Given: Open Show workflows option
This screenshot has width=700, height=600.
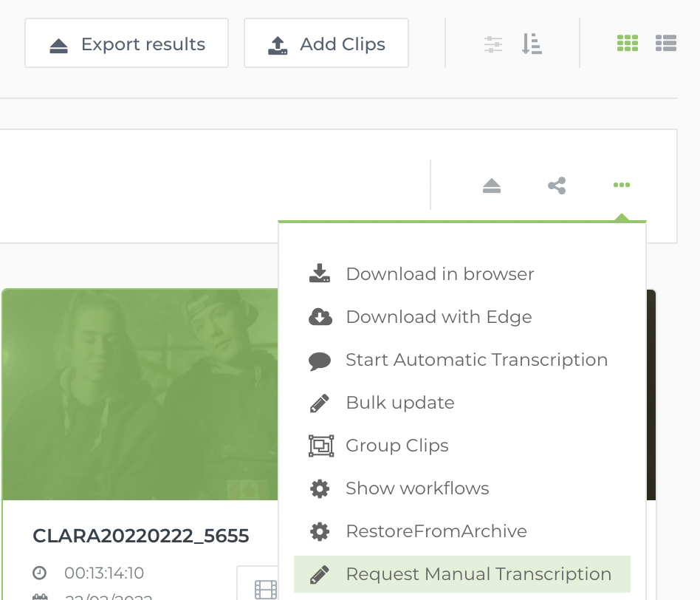Looking at the screenshot, I should point(417,488).
